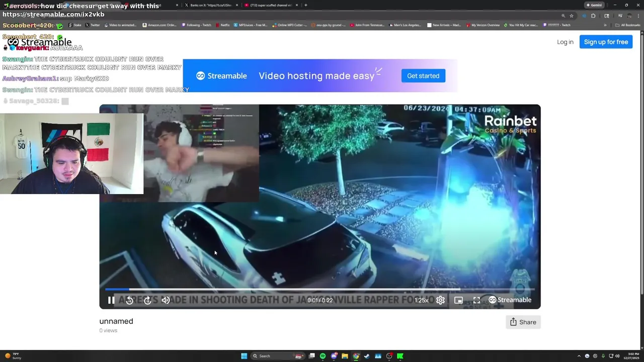Open the Chrome profile avatar
This screenshot has width=644, height=362.
(x=629, y=16)
